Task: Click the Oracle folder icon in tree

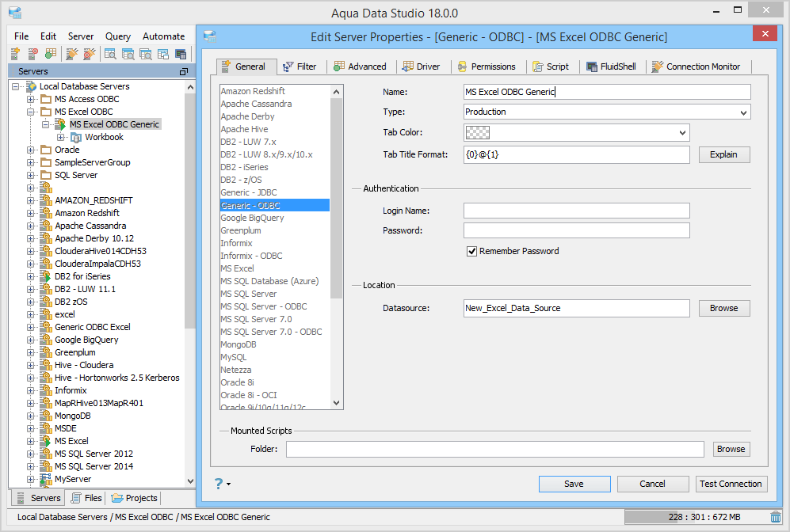Action: pos(46,150)
